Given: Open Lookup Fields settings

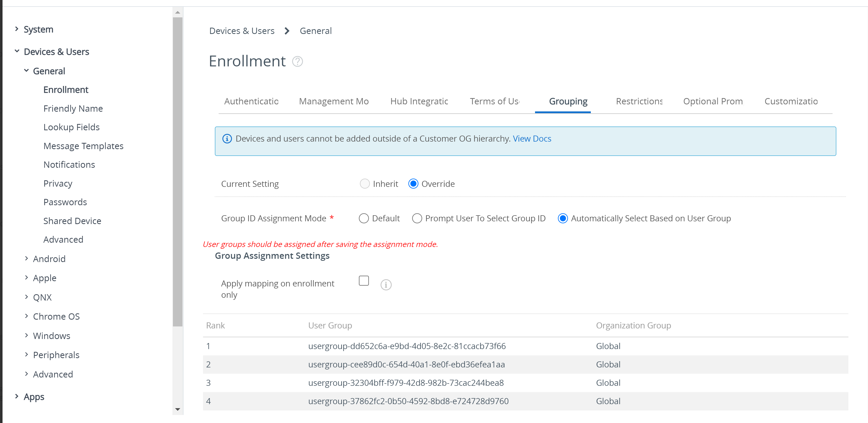Looking at the screenshot, I should click(x=71, y=127).
